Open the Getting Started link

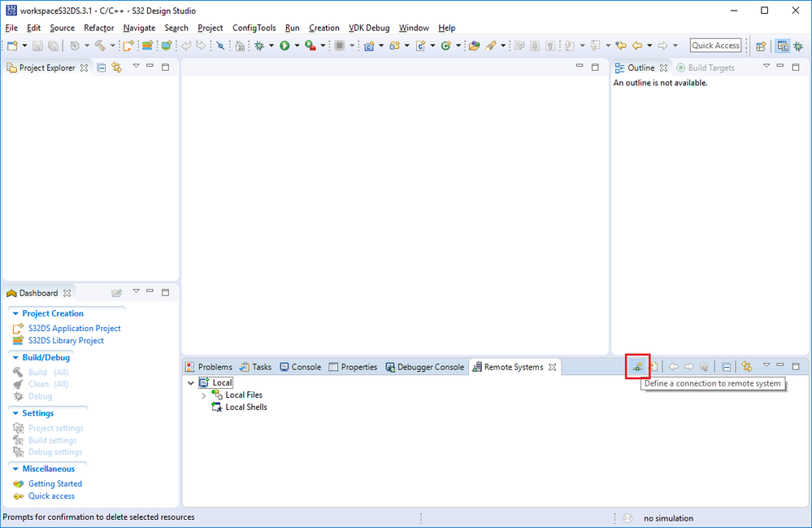pos(55,483)
